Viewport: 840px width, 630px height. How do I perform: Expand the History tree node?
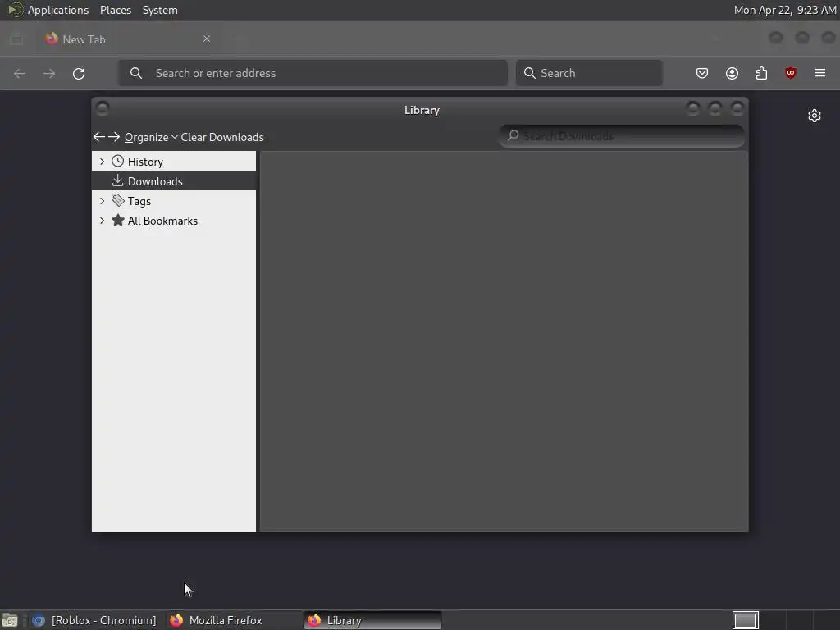tap(102, 162)
